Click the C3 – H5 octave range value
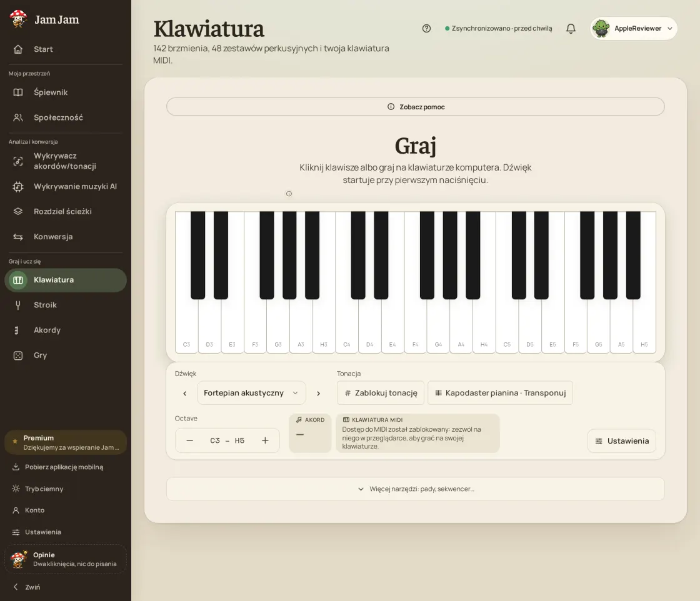The width and height of the screenshot is (700, 601). (227, 440)
